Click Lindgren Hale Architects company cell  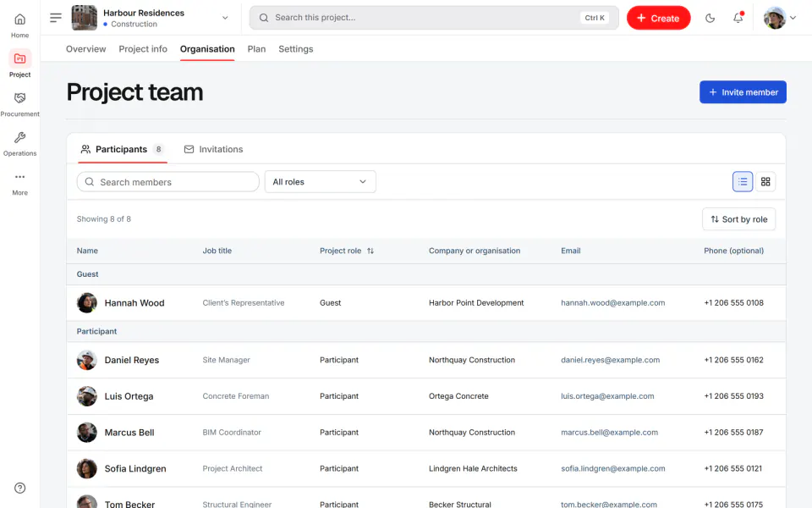473,468
